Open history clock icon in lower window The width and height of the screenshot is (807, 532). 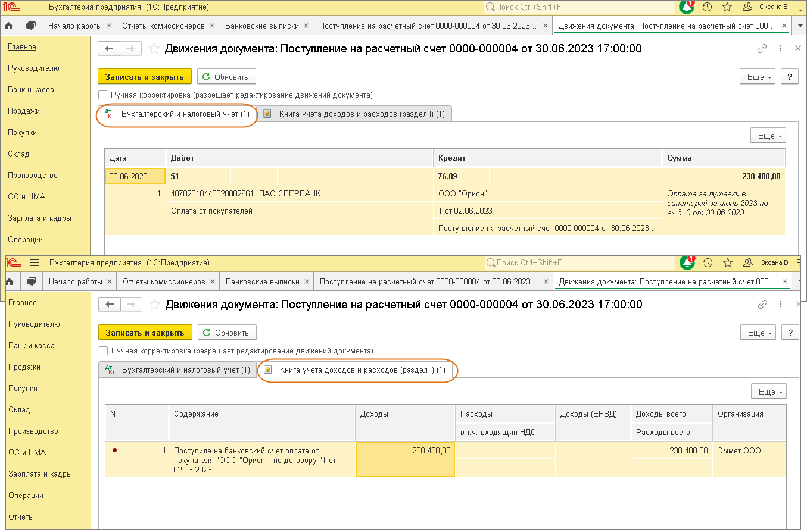tap(708, 263)
